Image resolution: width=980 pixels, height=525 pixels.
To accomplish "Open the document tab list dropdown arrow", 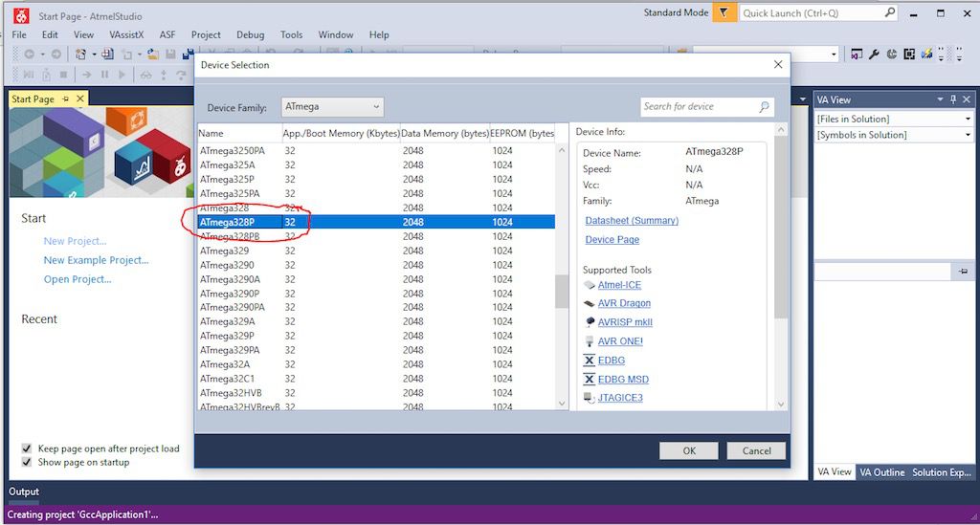I will tap(803, 99).
